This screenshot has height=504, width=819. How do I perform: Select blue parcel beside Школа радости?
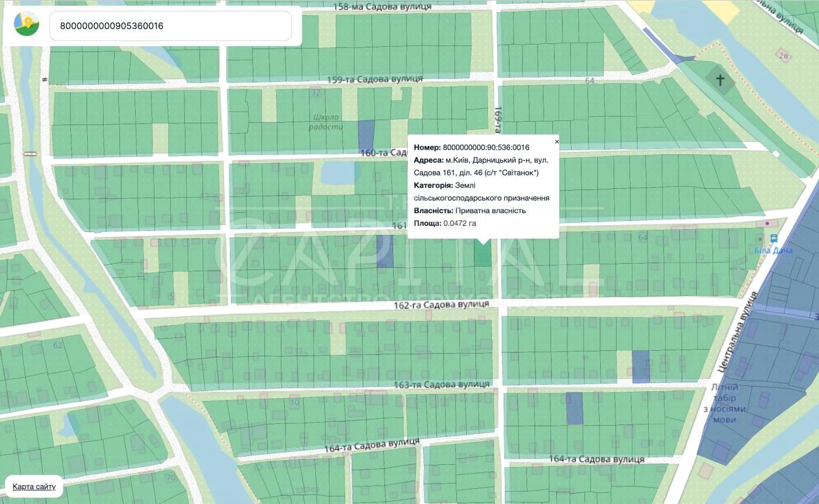click(366, 135)
